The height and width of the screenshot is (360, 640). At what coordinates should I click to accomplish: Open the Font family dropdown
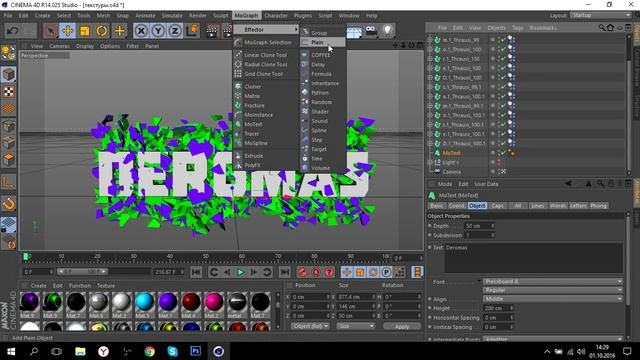553,282
